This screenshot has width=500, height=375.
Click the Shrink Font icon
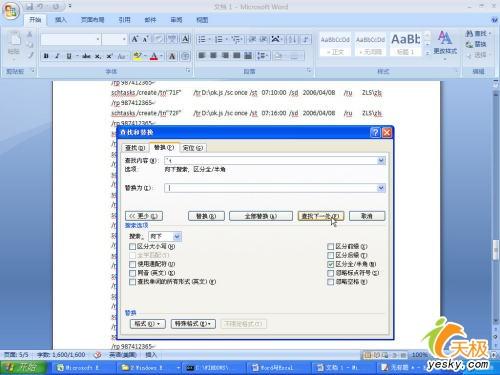(146, 39)
